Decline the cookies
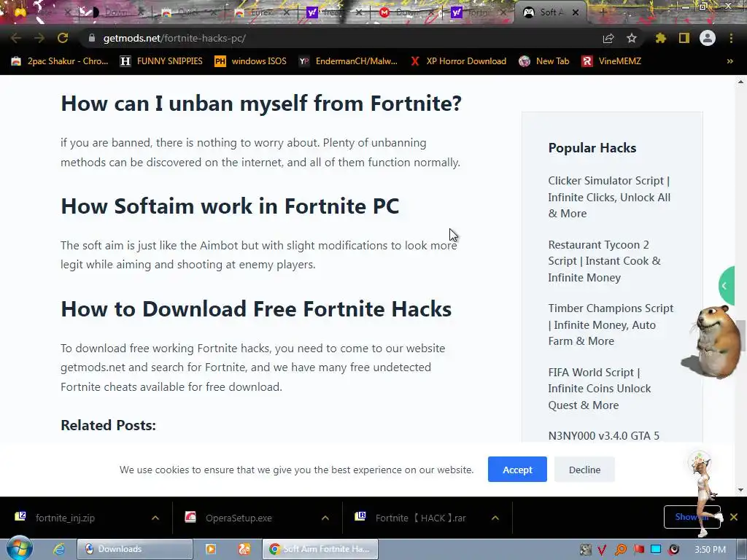Viewport: 747px width, 560px height. pyautogui.click(x=584, y=470)
